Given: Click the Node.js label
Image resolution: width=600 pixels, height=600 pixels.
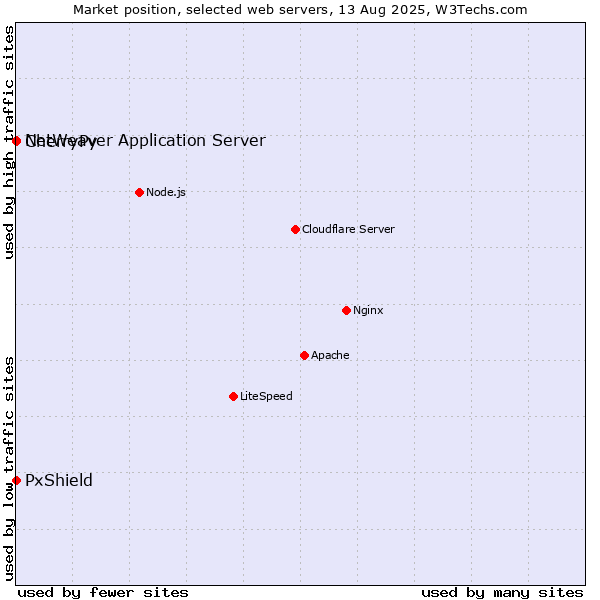Looking at the screenshot, I should (x=166, y=192).
